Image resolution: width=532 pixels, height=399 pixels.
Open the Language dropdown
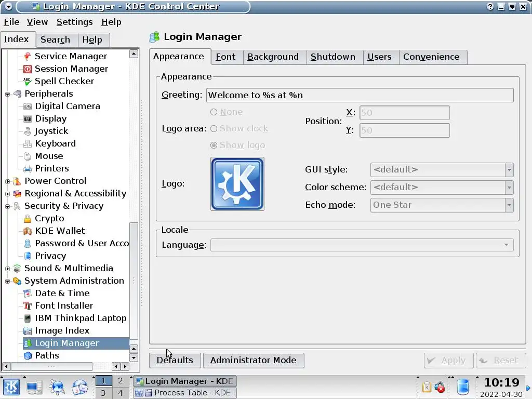362,245
